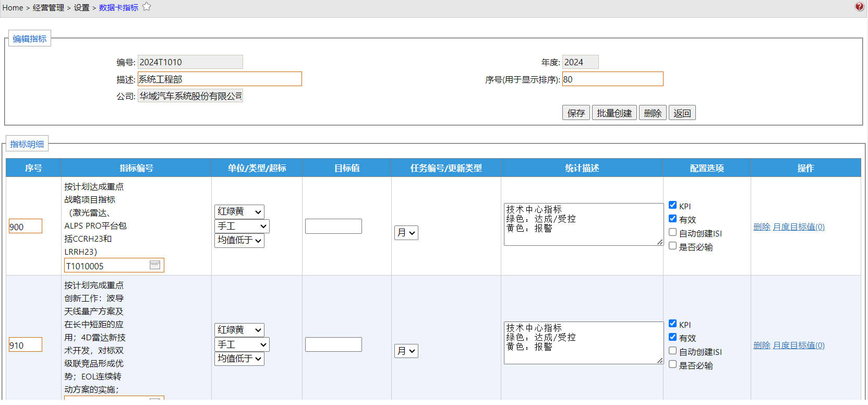Enable 是否必输 in row 910
This screenshot has width=868, height=405.
pyautogui.click(x=673, y=364)
